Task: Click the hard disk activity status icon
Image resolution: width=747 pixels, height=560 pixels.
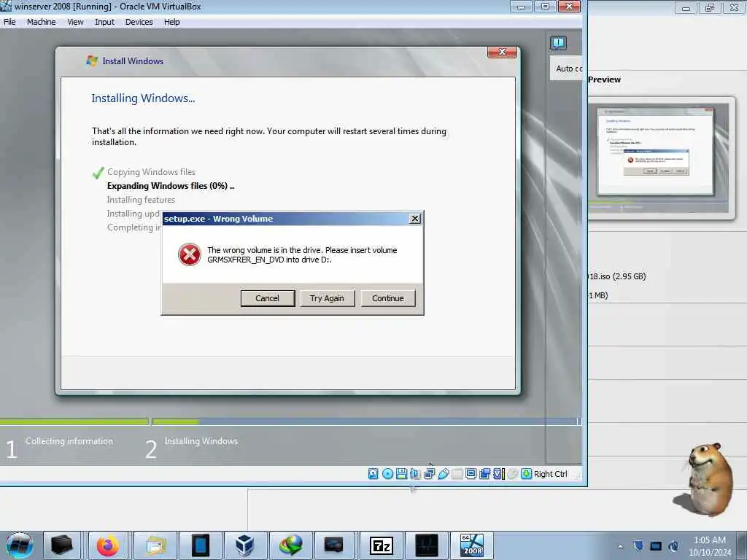Action: tap(373, 474)
